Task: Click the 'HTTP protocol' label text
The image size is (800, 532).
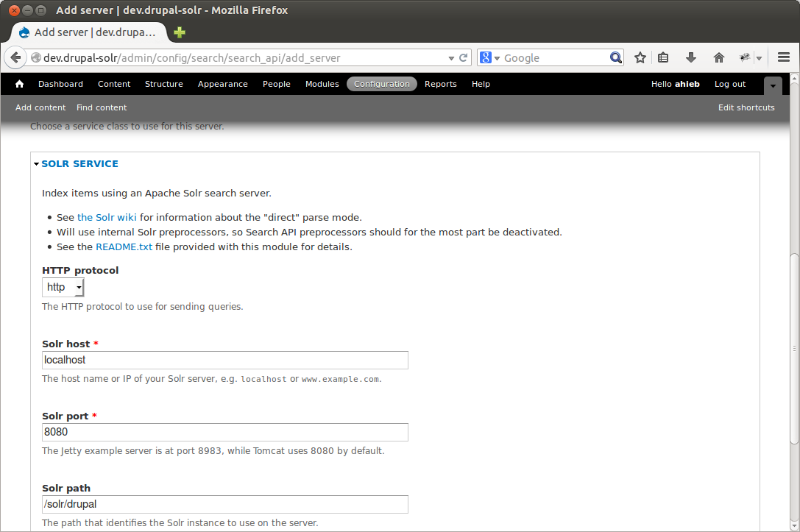Action: pos(80,270)
